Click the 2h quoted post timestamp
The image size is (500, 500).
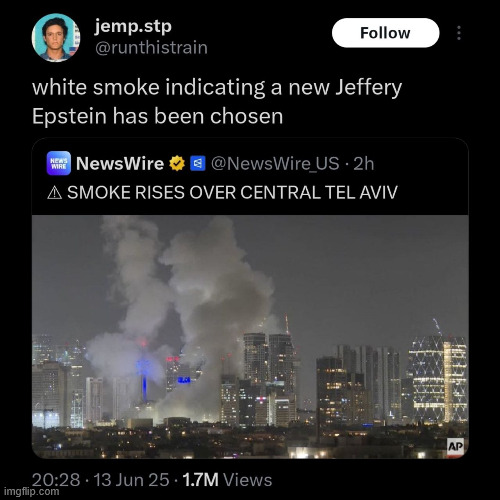364,164
